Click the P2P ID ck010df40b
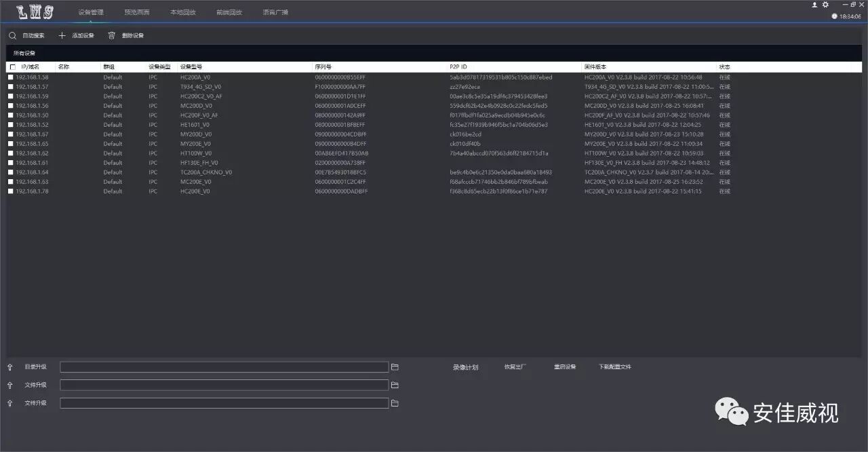The width and height of the screenshot is (868, 452). (465, 144)
